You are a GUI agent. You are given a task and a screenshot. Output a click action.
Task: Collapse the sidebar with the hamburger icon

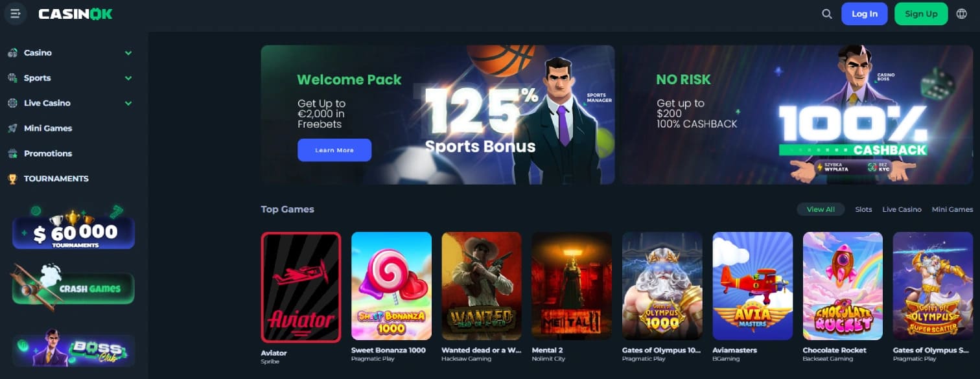coord(16,14)
